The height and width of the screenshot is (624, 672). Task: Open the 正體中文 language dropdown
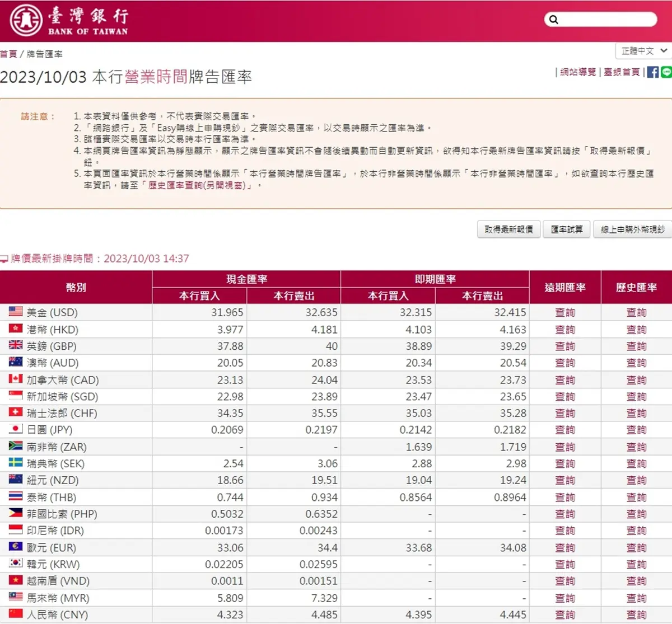[x=644, y=51]
